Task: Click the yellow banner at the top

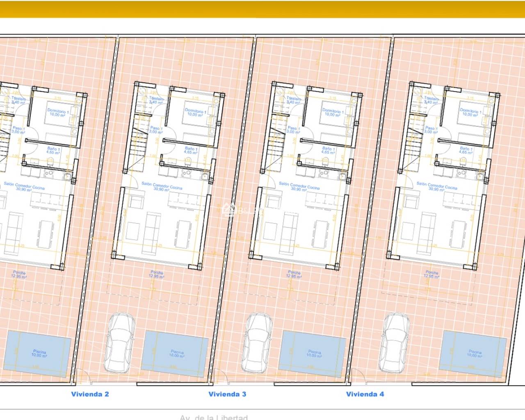Action: point(262,9)
